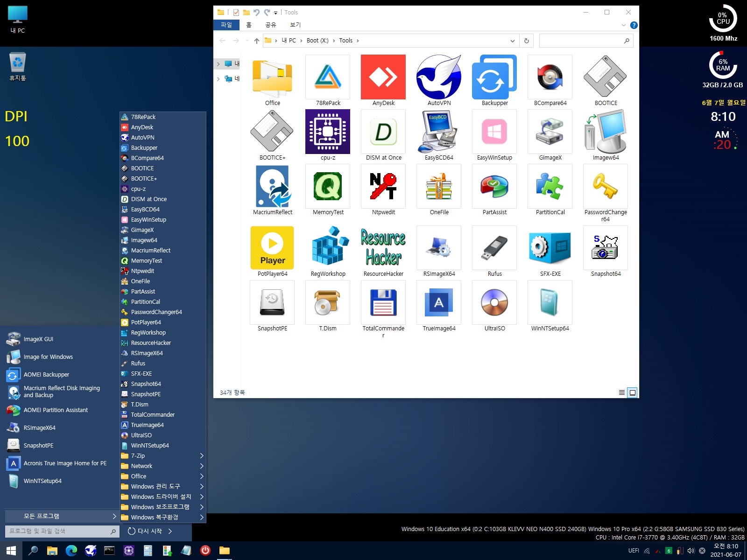The image size is (747, 560).
Task: Open Ntpwedit icon in Tools window
Action: click(383, 186)
